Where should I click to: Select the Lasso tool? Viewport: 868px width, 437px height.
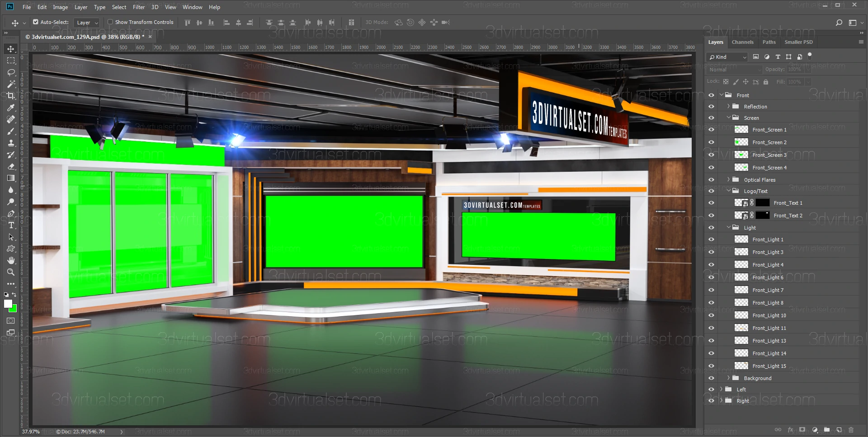(x=11, y=72)
